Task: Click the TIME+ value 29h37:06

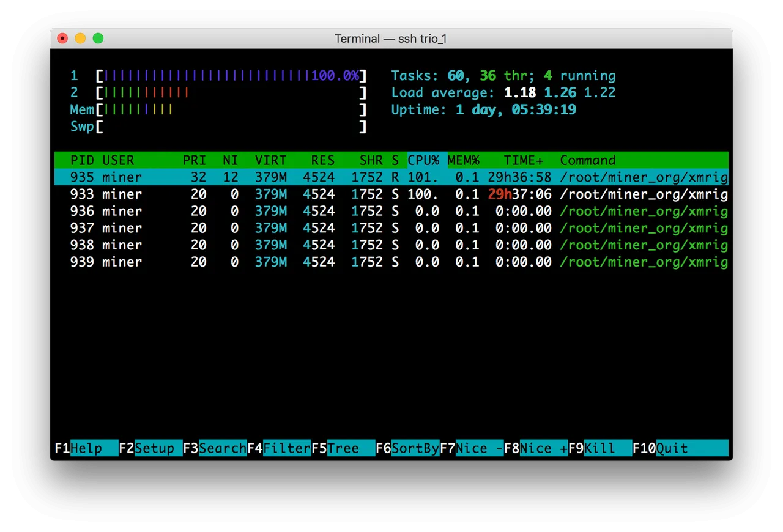Action: point(520,194)
